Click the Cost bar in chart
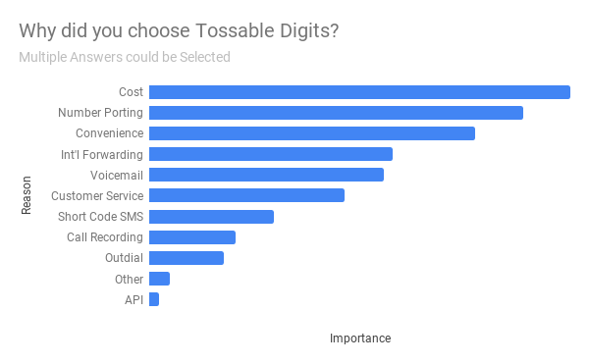589x364 pixels. (x=359, y=92)
